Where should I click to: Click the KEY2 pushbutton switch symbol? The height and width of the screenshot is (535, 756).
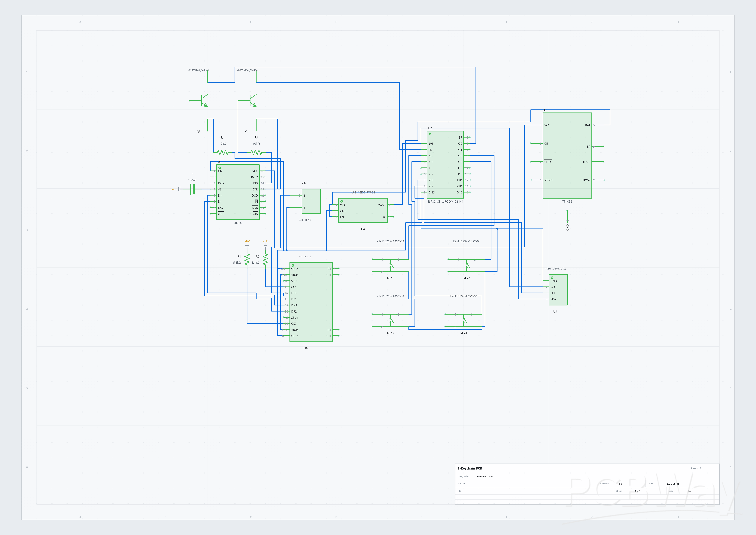(x=467, y=266)
